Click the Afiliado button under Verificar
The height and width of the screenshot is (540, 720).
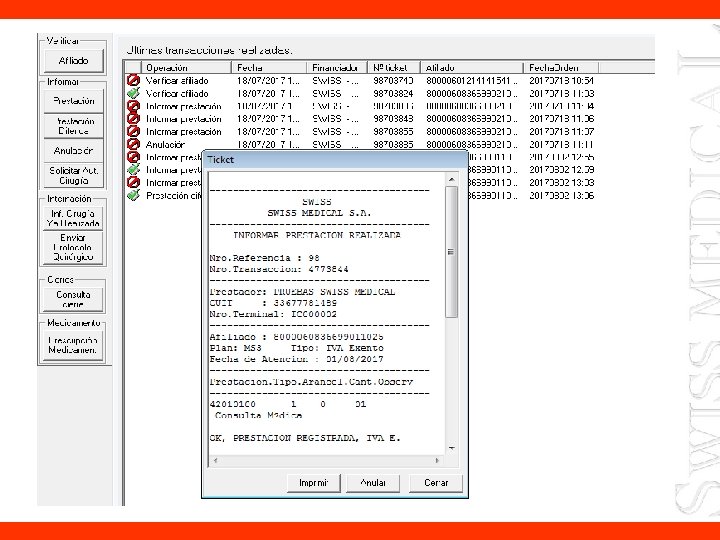click(x=73, y=61)
